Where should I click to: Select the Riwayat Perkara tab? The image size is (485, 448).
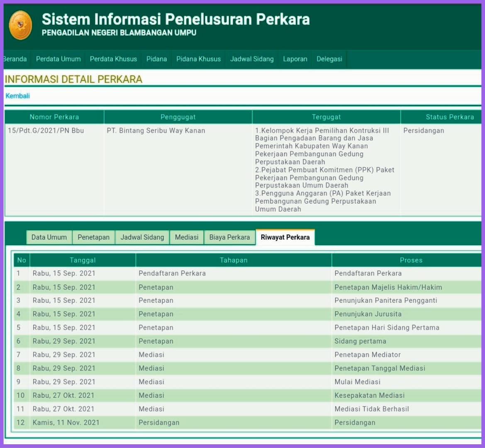pos(285,237)
